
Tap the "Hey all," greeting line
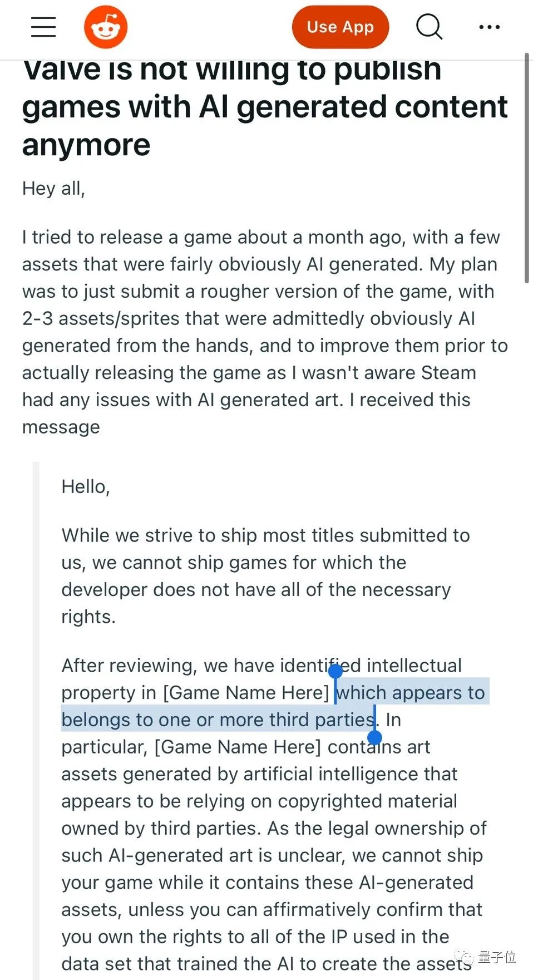tap(53, 189)
